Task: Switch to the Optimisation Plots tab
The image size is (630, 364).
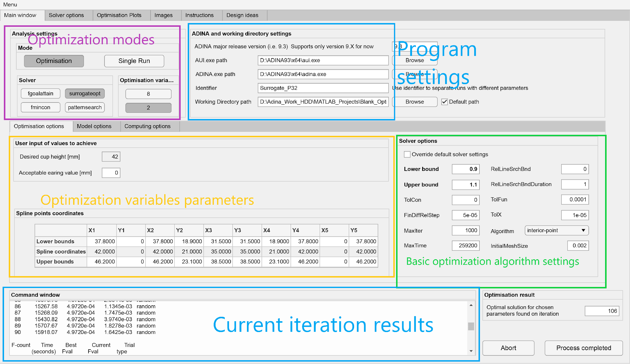Action: (x=119, y=15)
